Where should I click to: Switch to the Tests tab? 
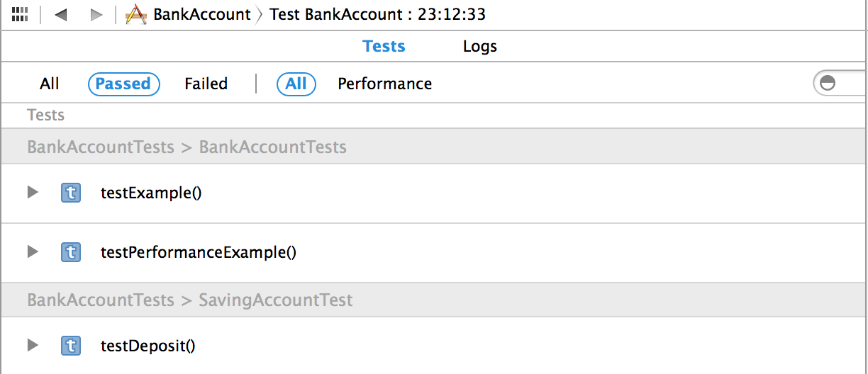[x=384, y=46]
